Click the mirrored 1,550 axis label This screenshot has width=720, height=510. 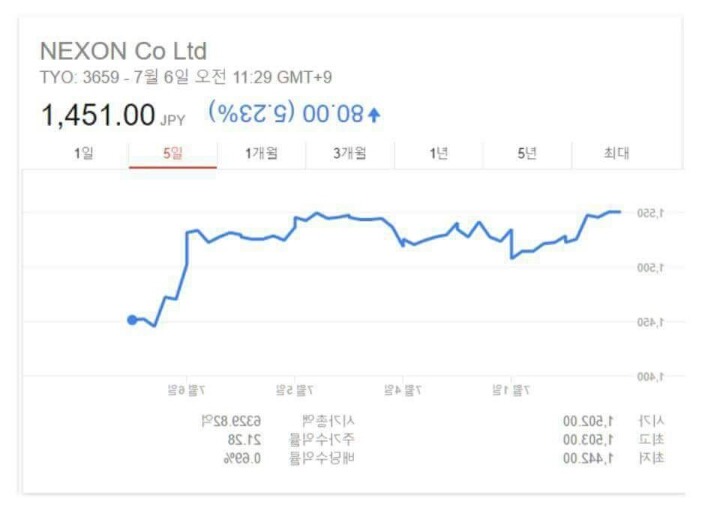pyautogui.click(x=651, y=213)
